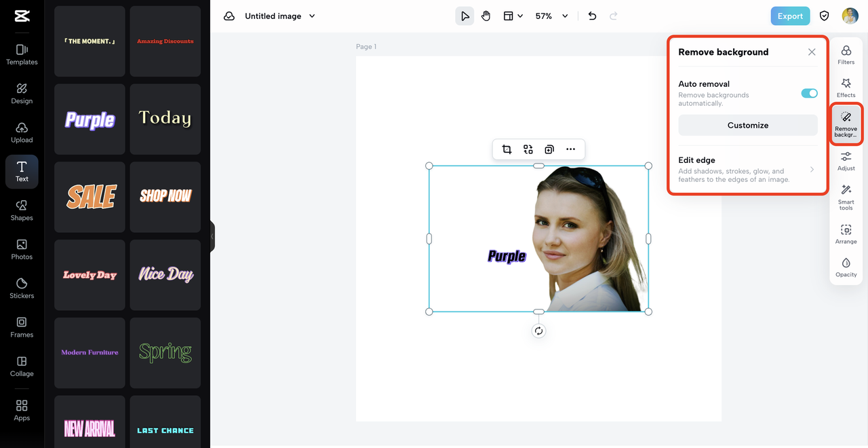Click the Customize button
The width and height of the screenshot is (868, 448).
[x=748, y=126]
